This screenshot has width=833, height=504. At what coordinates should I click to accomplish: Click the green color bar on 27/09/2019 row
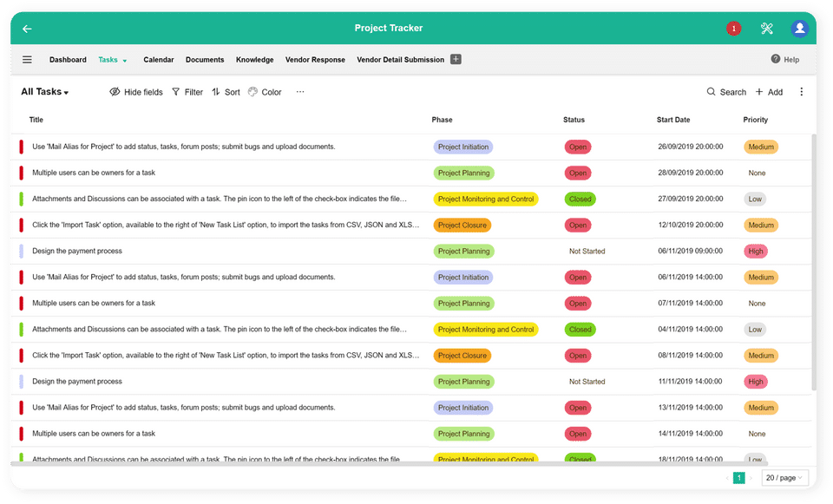pos(21,199)
